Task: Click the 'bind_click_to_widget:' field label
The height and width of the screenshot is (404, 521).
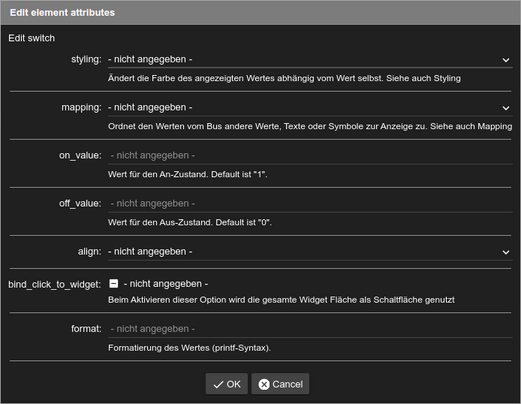Action: 55,284
